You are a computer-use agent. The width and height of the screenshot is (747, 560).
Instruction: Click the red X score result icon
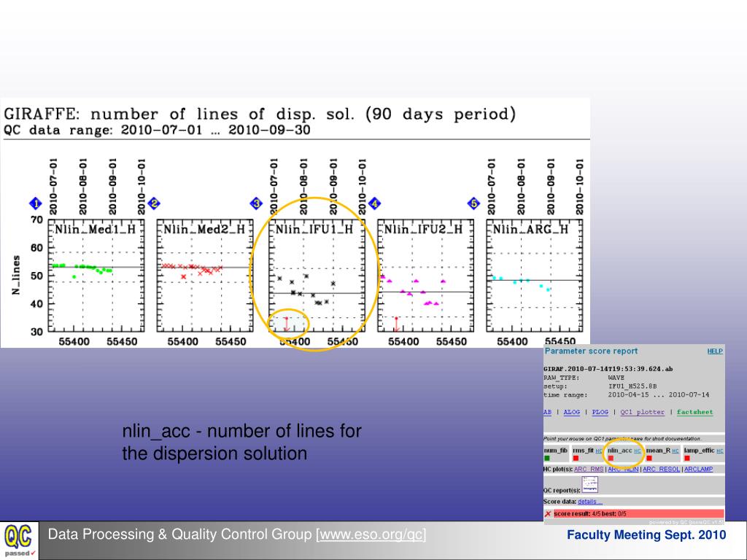(548, 514)
